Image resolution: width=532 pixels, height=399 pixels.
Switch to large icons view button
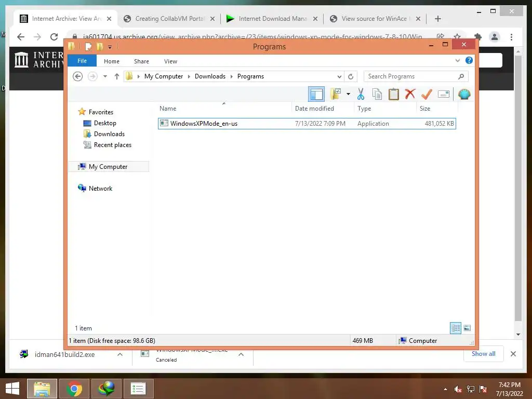tap(467, 328)
